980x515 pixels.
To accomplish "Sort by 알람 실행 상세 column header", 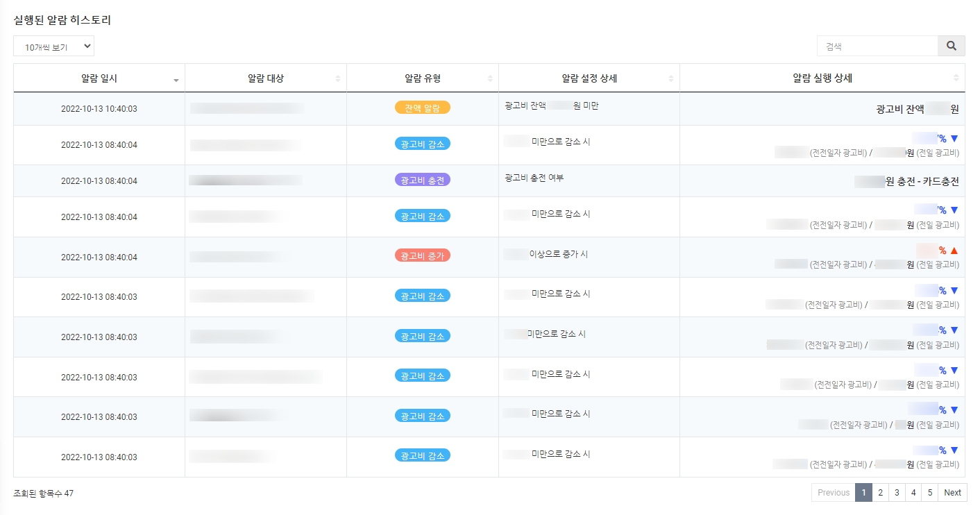I will pos(822,78).
